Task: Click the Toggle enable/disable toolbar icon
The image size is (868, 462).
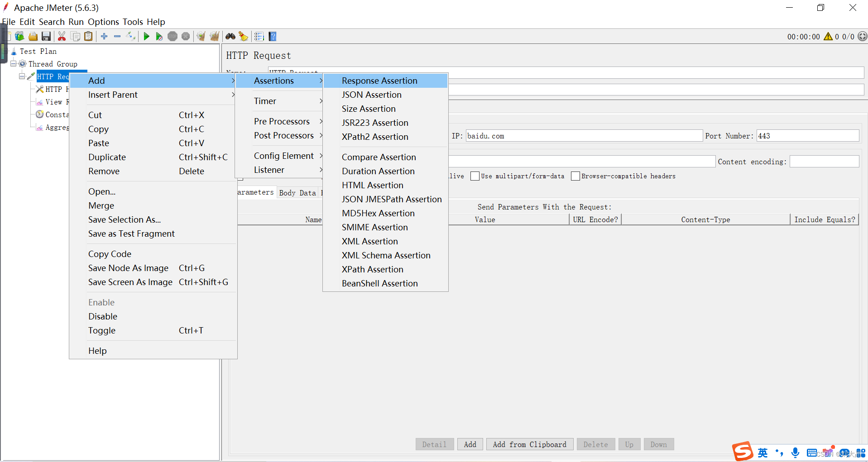Action: click(x=131, y=37)
